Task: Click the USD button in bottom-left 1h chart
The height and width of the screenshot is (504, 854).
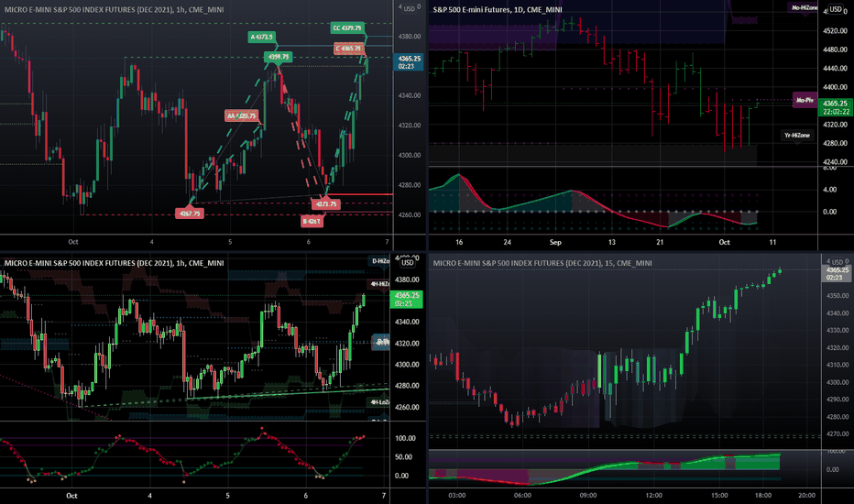Action: [408, 263]
